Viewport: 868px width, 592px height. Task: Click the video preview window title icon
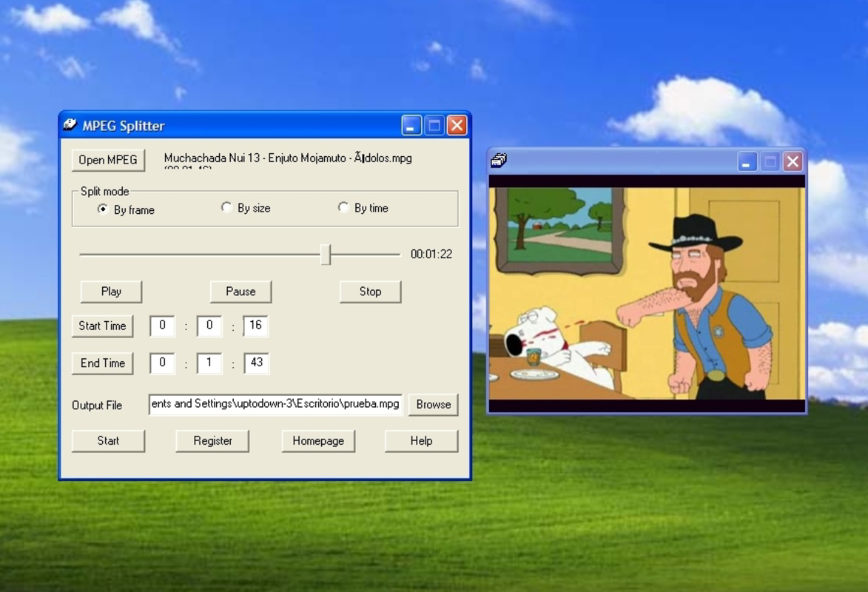pos(499,161)
